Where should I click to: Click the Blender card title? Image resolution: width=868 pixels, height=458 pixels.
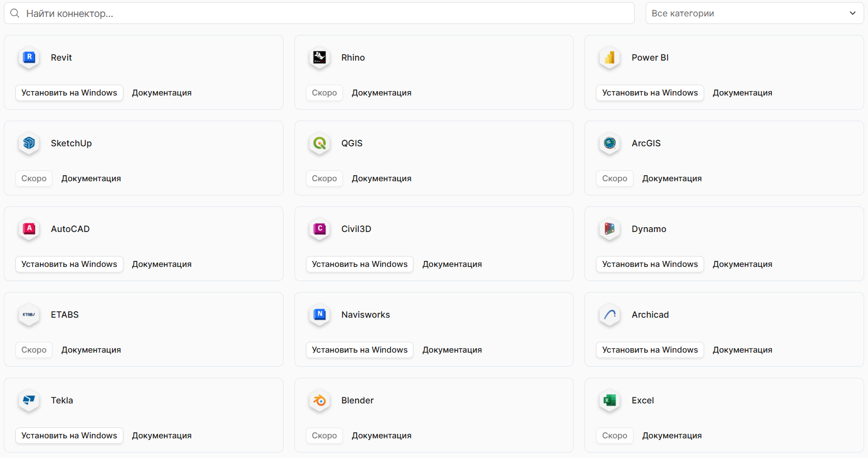[357, 400]
